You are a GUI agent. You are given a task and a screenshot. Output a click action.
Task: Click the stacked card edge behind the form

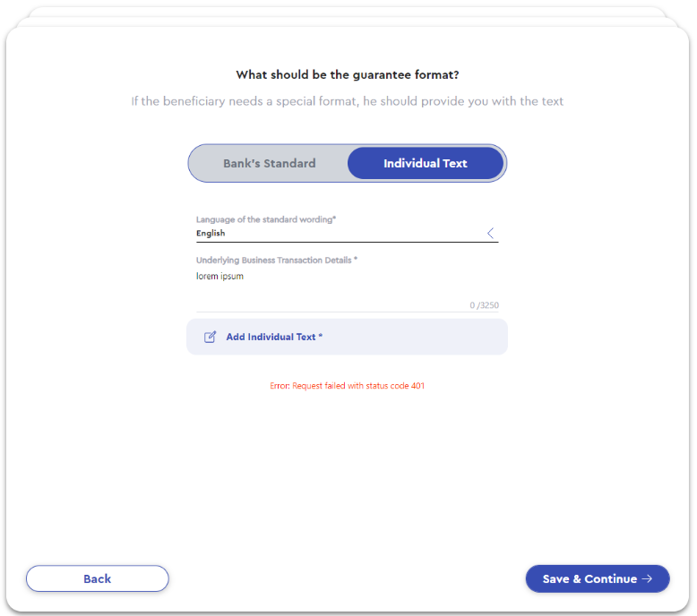348,12
